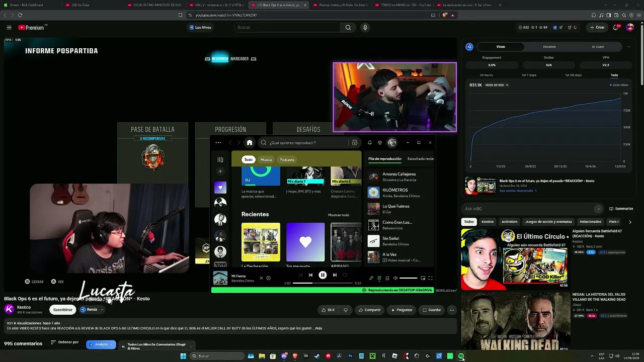The height and width of the screenshot is (362, 644).
Task: Seek on the Spotify song progress bar
Action: (x=323, y=283)
